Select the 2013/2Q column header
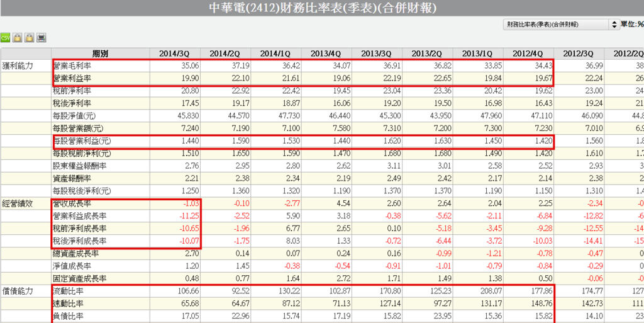This screenshot has width=644, height=323. 427,54
